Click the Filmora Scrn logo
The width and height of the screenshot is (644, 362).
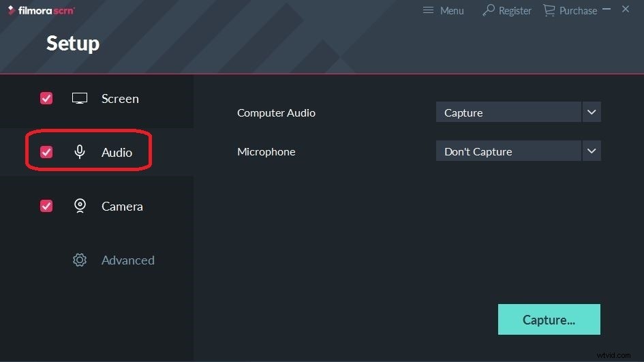(x=41, y=10)
